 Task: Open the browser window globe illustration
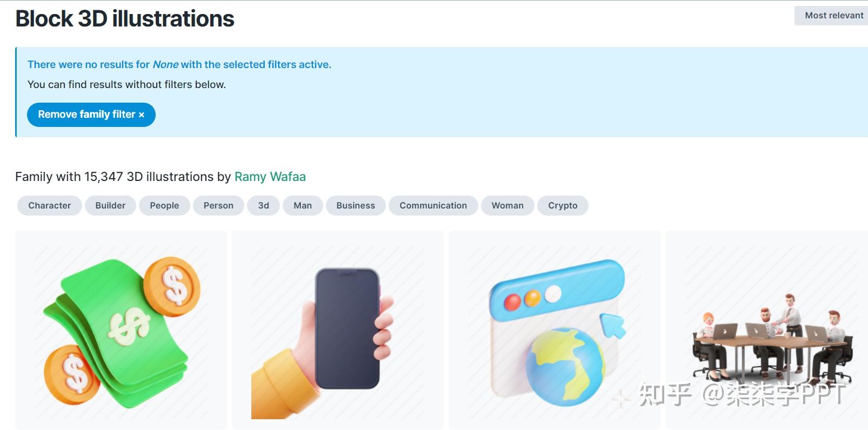click(x=555, y=330)
